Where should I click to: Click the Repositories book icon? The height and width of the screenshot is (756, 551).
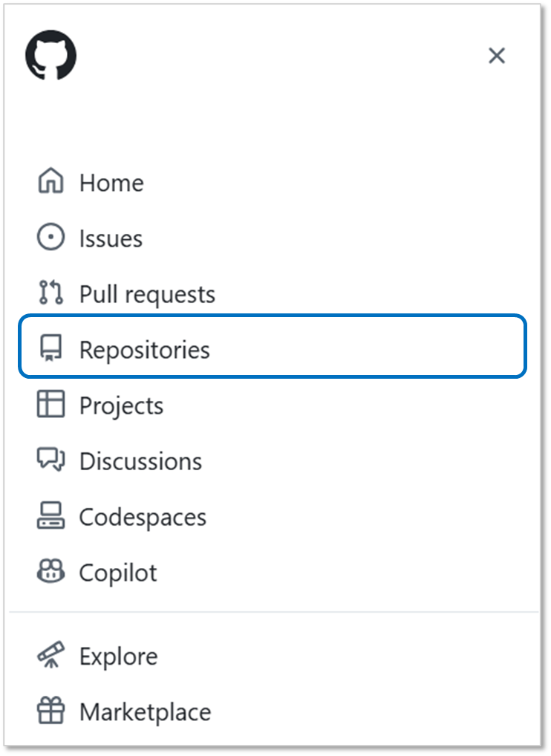51,349
